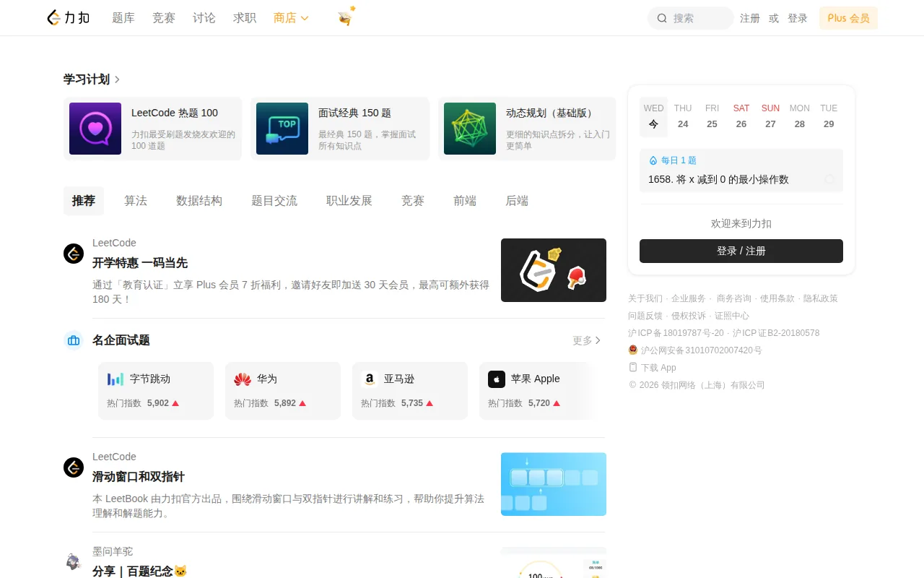The height and width of the screenshot is (578, 924).
Task: Switch to the 竞赛 feed tab
Action: [413, 201]
